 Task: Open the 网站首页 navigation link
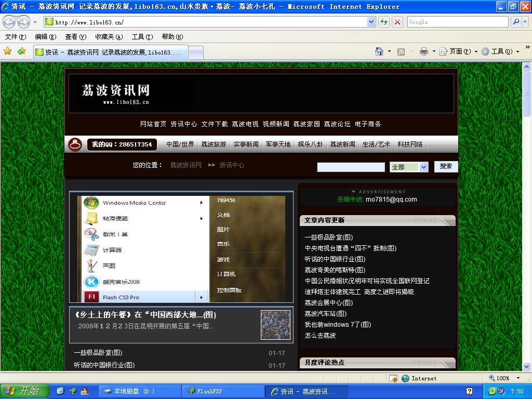[x=153, y=124]
